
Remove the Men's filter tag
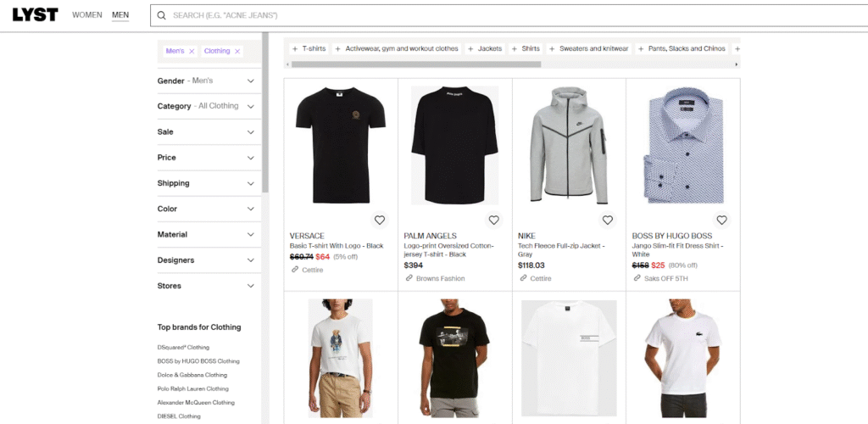(192, 51)
